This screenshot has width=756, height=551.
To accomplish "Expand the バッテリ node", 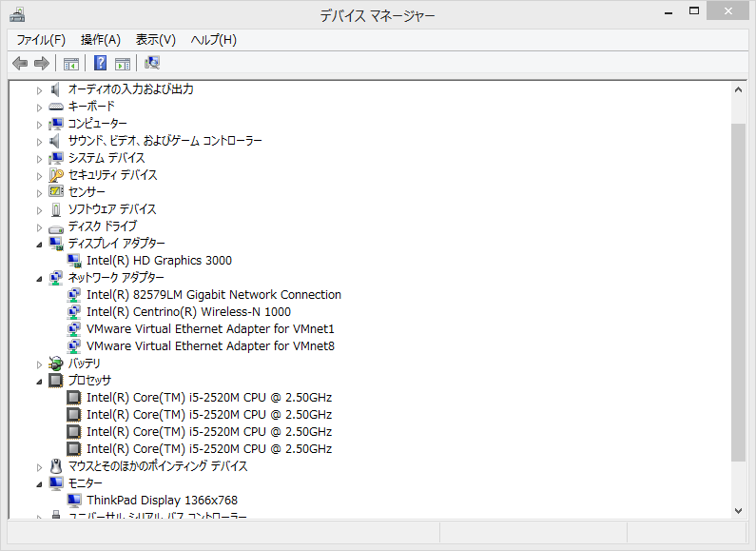I will click(x=40, y=364).
